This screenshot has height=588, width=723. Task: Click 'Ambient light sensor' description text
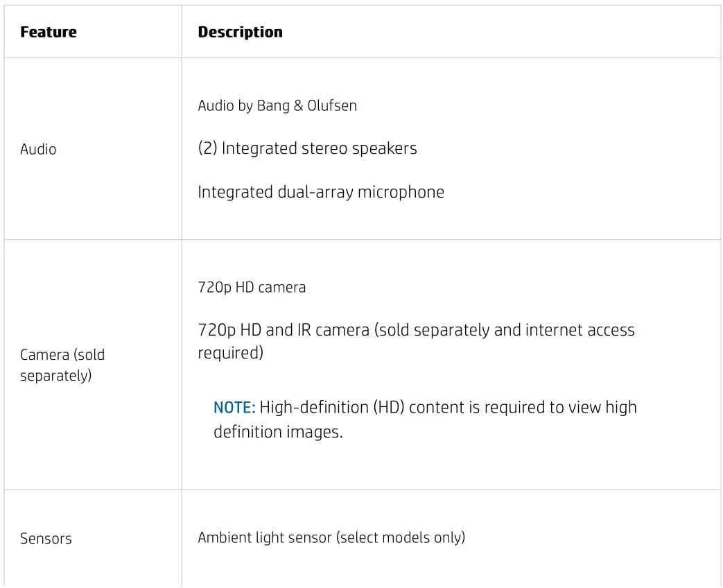264,537
